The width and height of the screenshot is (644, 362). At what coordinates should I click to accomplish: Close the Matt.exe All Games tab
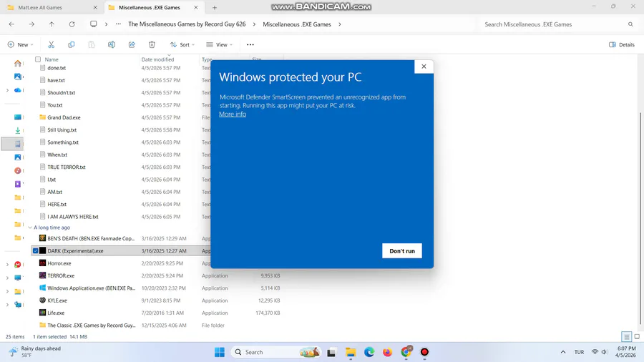point(95,7)
